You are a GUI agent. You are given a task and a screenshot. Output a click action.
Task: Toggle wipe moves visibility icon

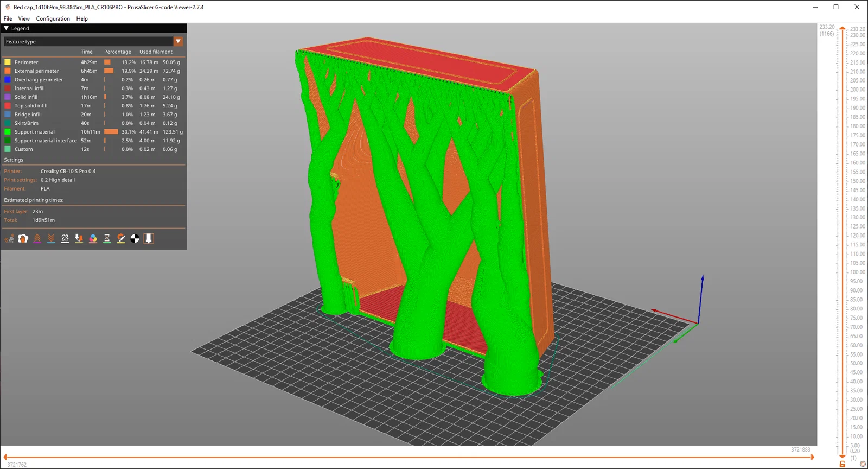[23, 238]
